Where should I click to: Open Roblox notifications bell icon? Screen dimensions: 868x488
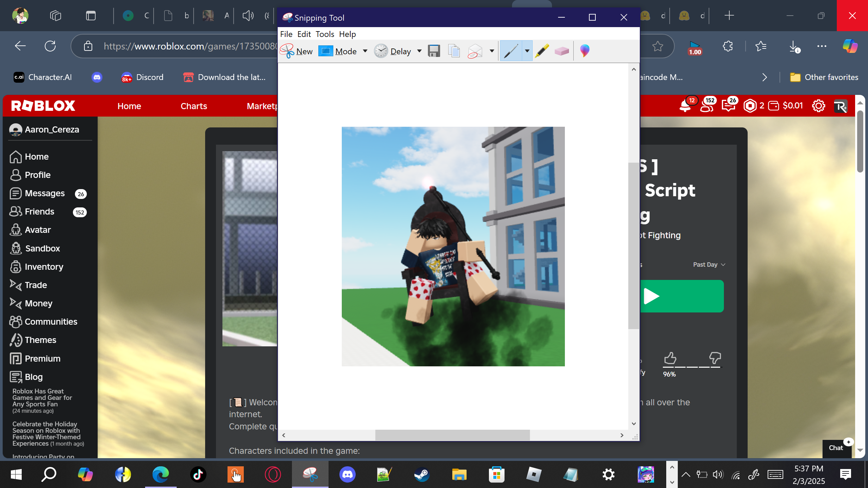685,106
